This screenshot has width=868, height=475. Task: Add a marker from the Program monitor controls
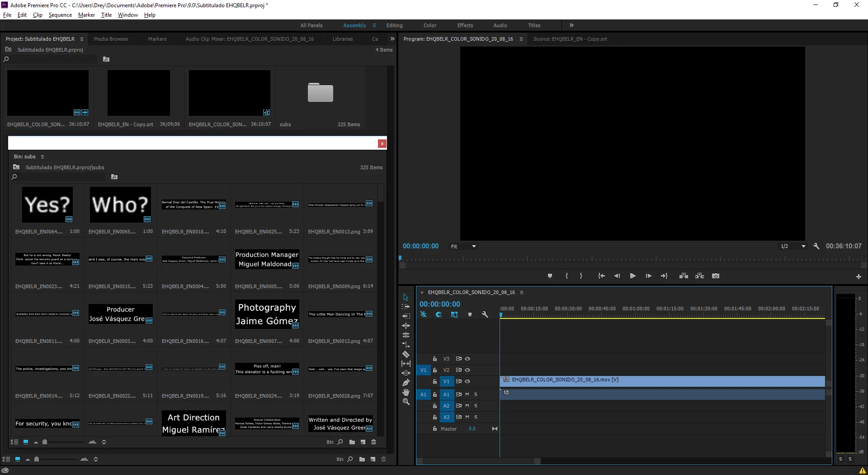point(550,276)
